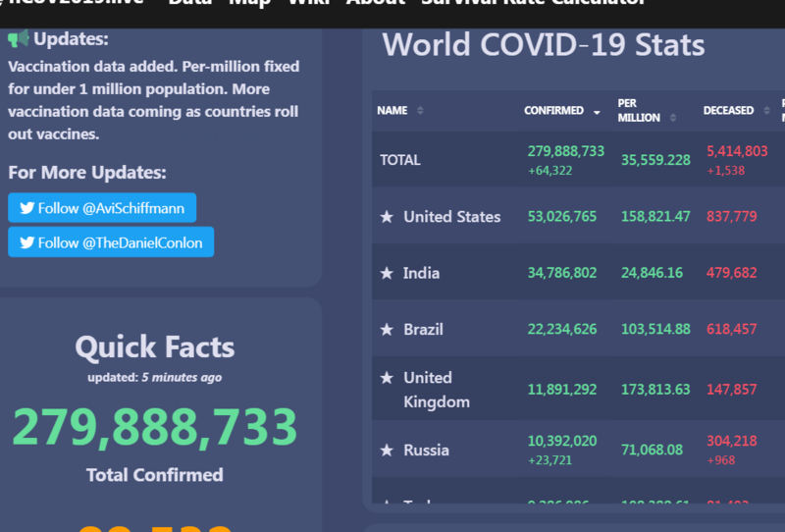Sort table by Name column arrows
The width and height of the screenshot is (785, 532).
coord(420,111)
